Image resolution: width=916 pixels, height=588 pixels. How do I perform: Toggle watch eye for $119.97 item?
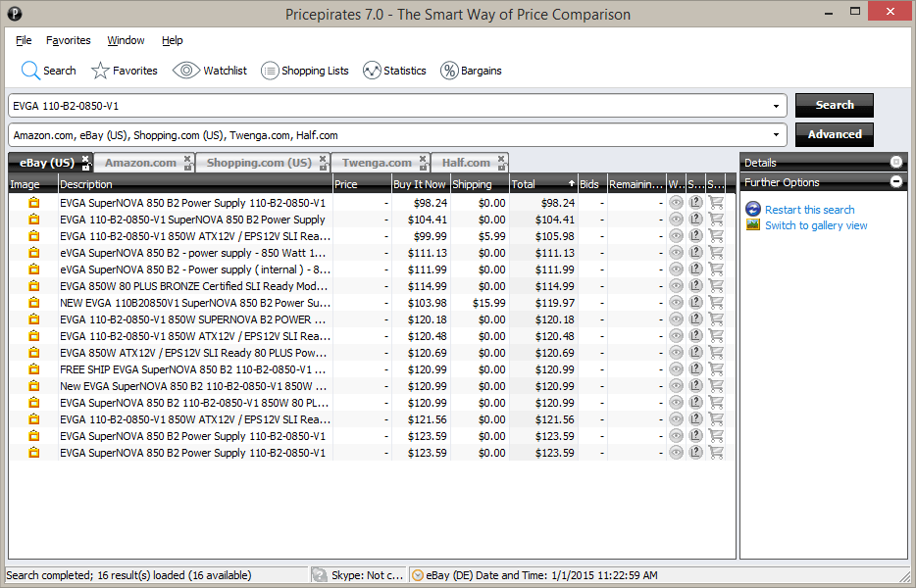point(676,303)
